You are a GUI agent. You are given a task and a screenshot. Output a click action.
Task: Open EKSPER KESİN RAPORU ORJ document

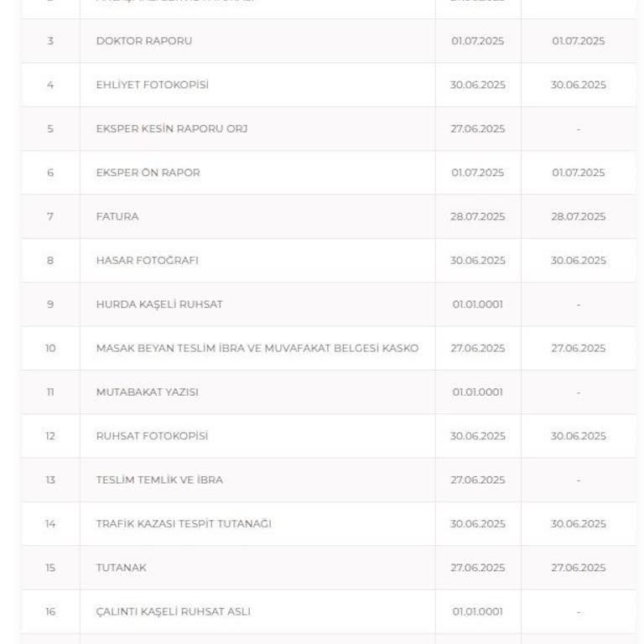pyautogui.click(x=172, y=129)
